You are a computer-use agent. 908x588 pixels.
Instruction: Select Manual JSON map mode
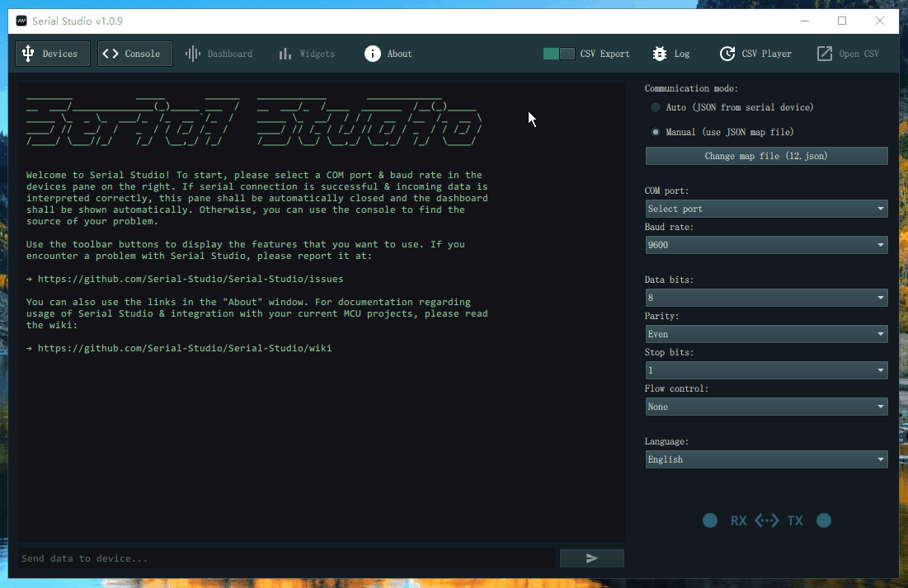point(656,131)
